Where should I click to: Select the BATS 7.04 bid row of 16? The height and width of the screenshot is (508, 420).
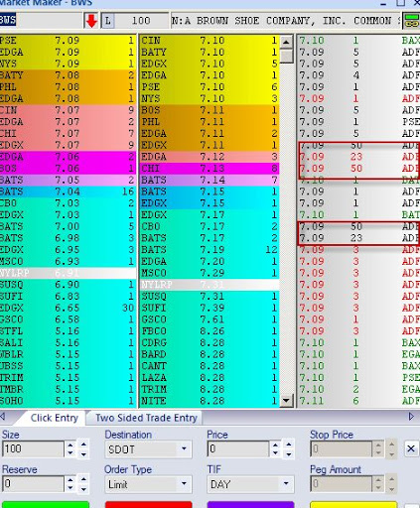(x=68, y=191)
